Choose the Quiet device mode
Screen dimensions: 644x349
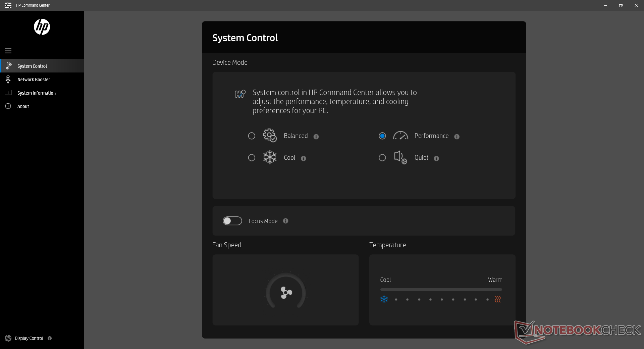(382, 158)
